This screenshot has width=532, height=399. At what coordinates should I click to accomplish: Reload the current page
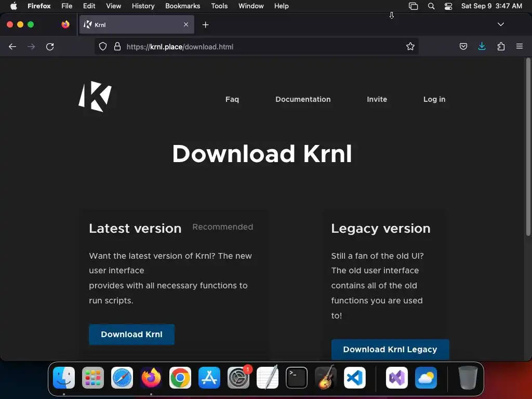click(50, 47)
